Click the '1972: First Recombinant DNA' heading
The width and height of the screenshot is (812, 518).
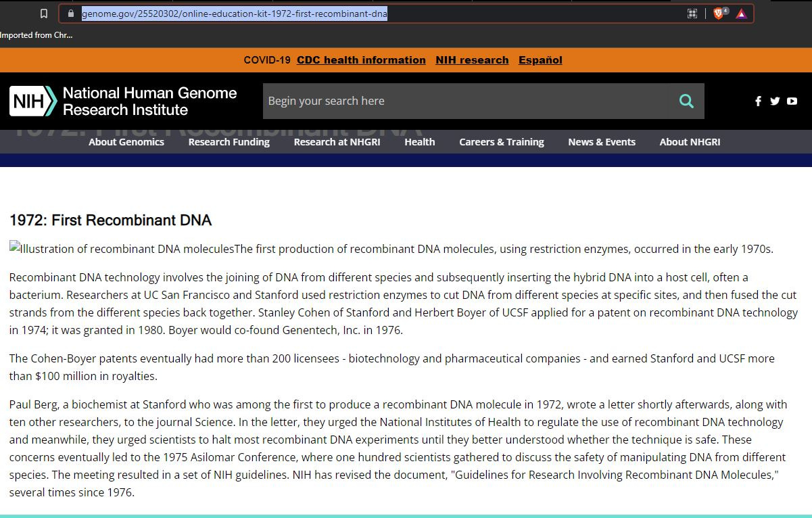point(111,220)
